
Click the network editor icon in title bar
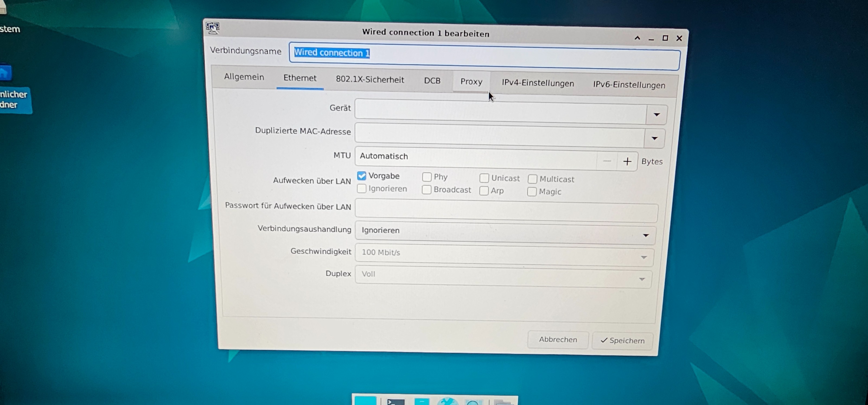pos(213,28)
